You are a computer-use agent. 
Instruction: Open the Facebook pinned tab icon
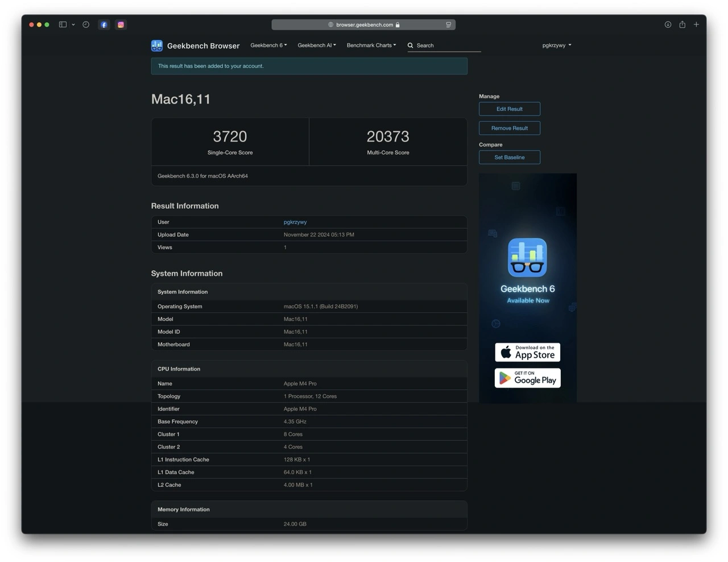pos(104,24)
